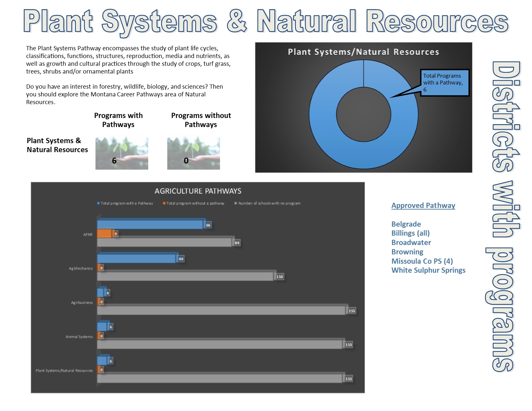Click the Browning district link

point(407,252)
